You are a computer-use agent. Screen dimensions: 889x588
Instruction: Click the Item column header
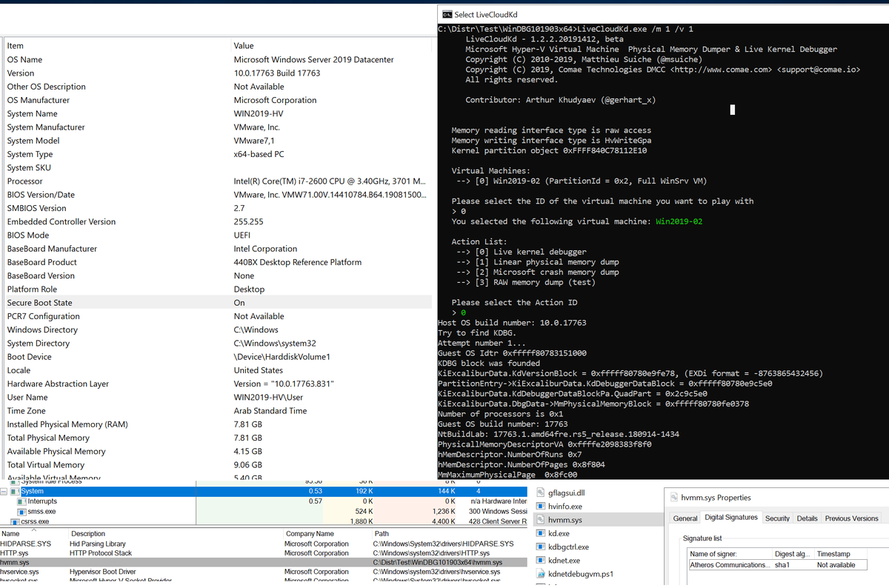(x=117, y=46)
